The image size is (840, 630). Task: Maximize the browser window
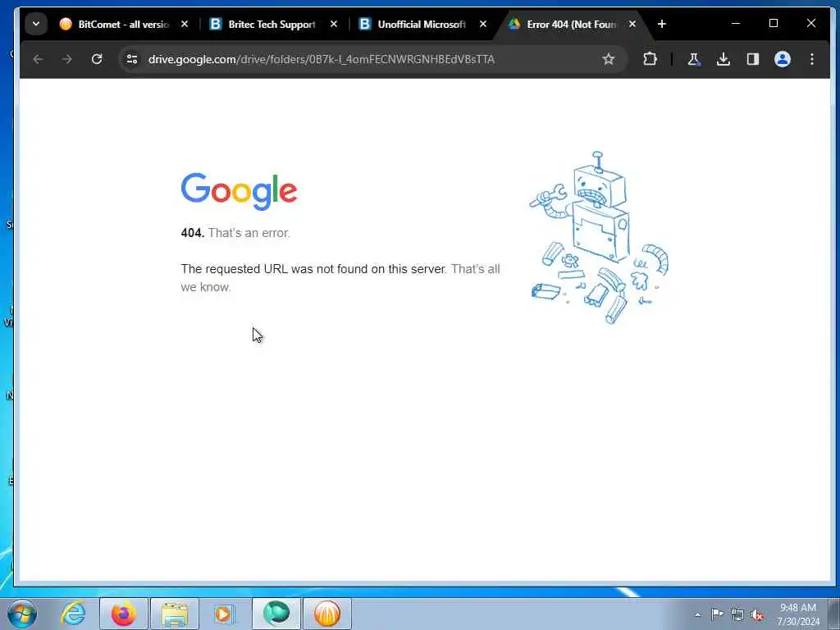tap(773, 23)
